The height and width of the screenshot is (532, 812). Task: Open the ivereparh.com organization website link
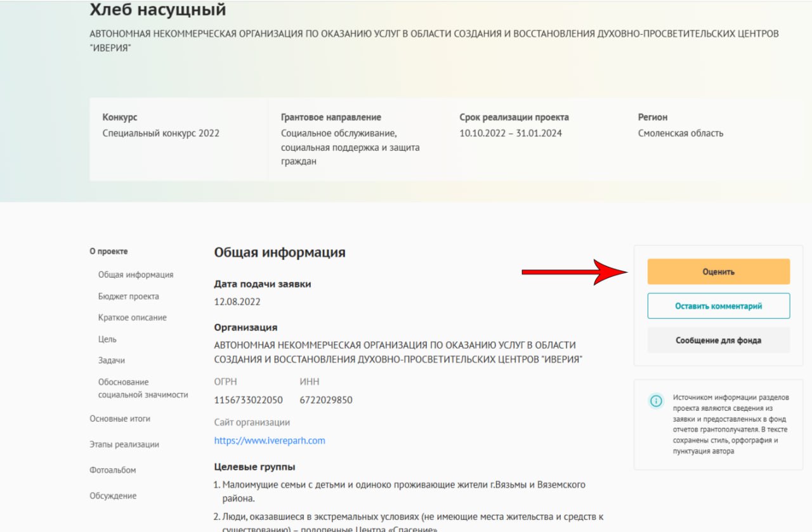(270, 441)
